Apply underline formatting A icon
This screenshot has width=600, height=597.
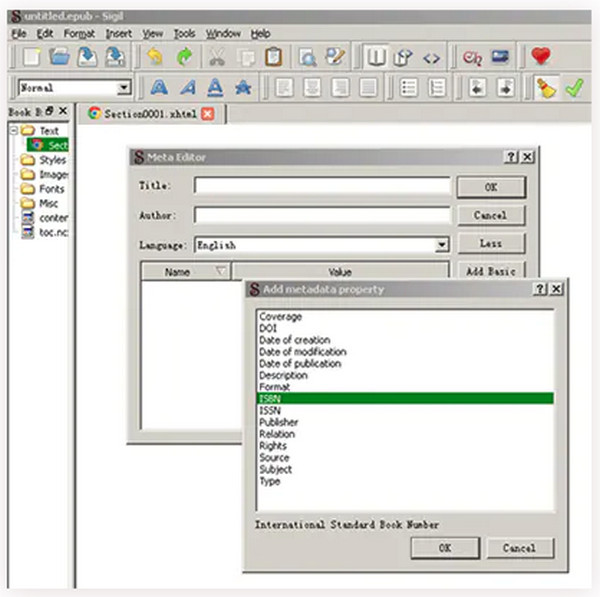point(215,87)
